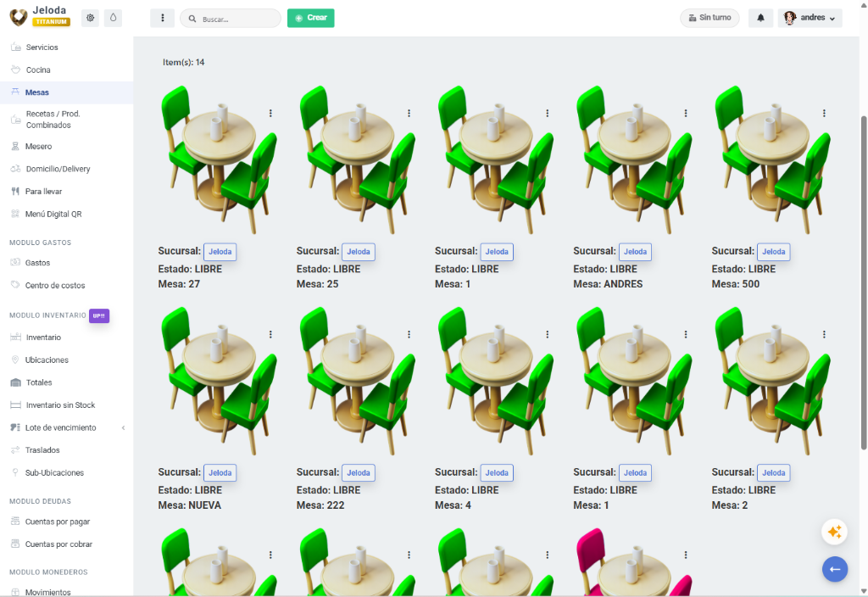Click the Item(s): 14 count text
The height and width of the screenshot is (597, 868).
(184, 63)
